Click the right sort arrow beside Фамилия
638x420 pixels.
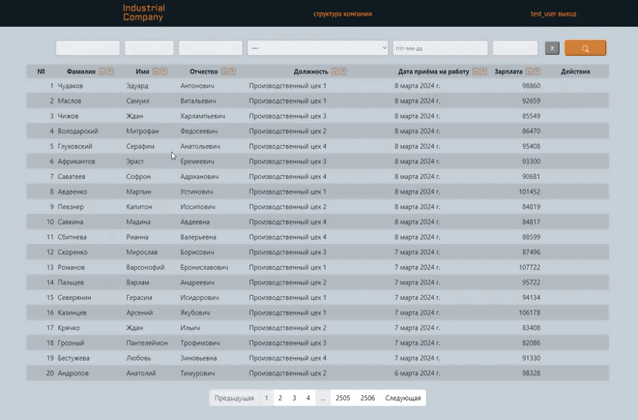coord(110,71)
